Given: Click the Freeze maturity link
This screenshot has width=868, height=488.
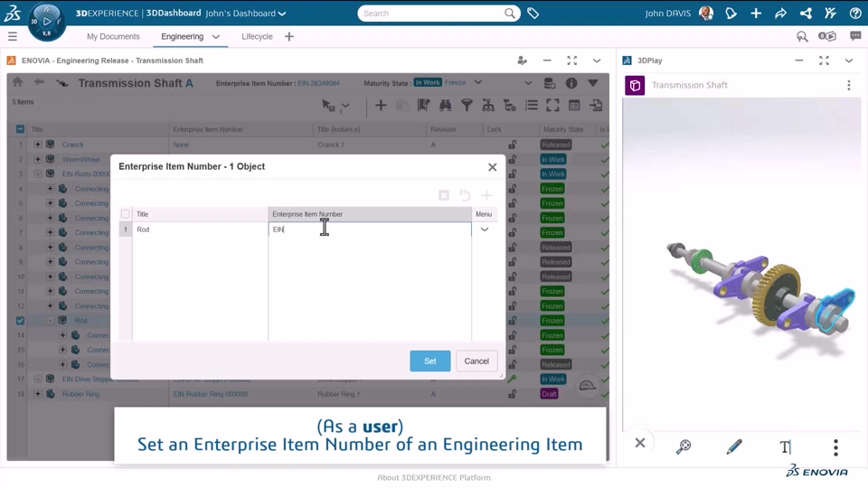Looking at the screenshot, I should (x=455, y=82).
